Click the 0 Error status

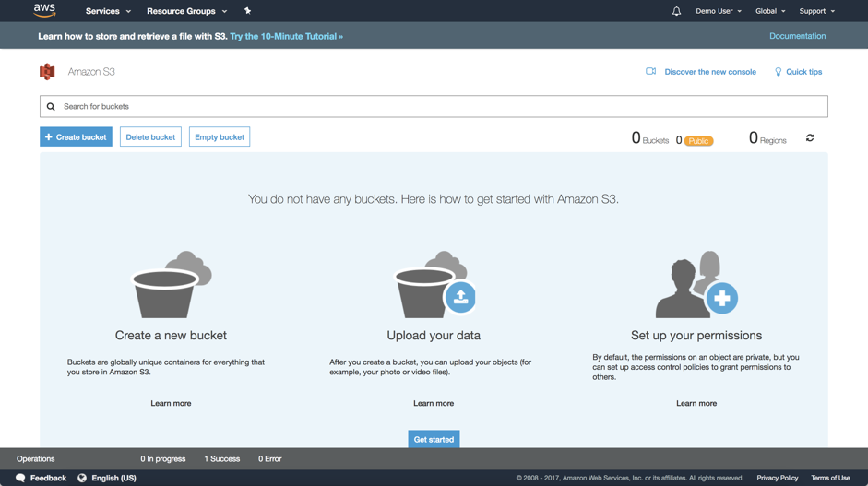270,459
